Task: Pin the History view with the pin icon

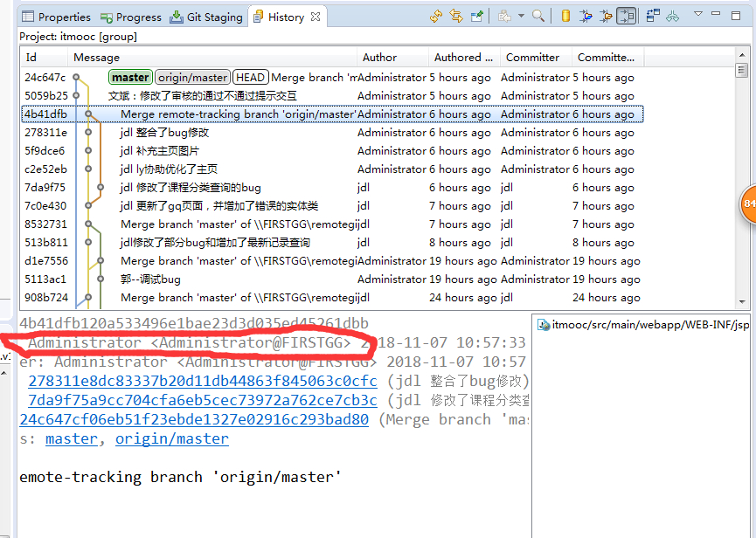Action: coord(476,15)
